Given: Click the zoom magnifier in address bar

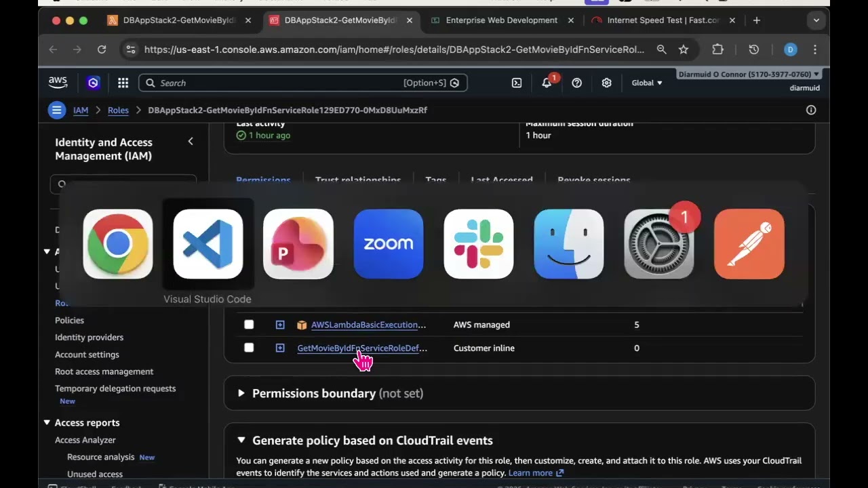Looking at the screenshot, I should tap(661, 49).
